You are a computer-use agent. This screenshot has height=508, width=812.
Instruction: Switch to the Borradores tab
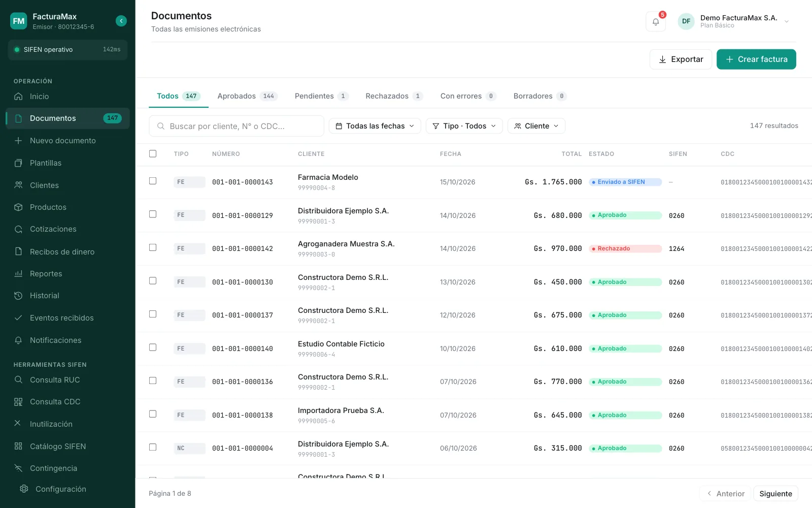(x=540, y=96)
